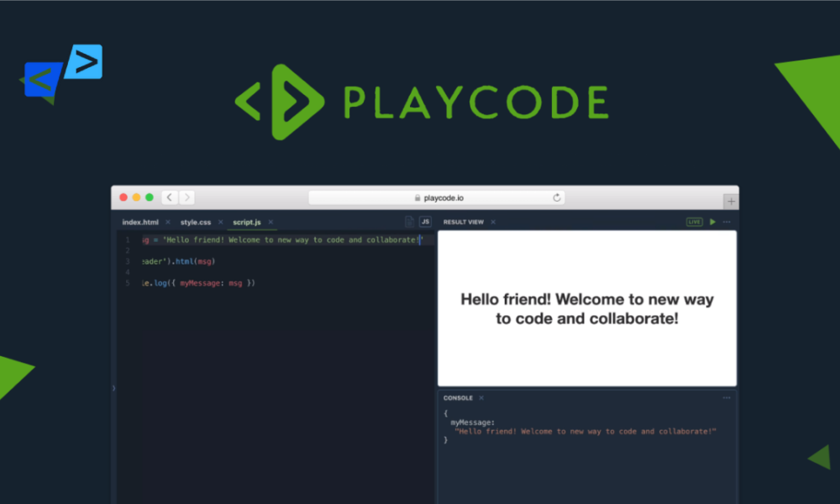The height and width of the screenshot is (504, 840).
Task: Switch to the index.html tab
Action: tap(139, 221)
